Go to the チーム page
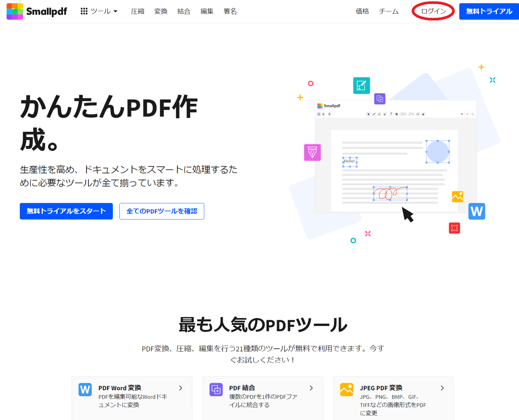Screen dimensions: 519x420 pos(389,11)
